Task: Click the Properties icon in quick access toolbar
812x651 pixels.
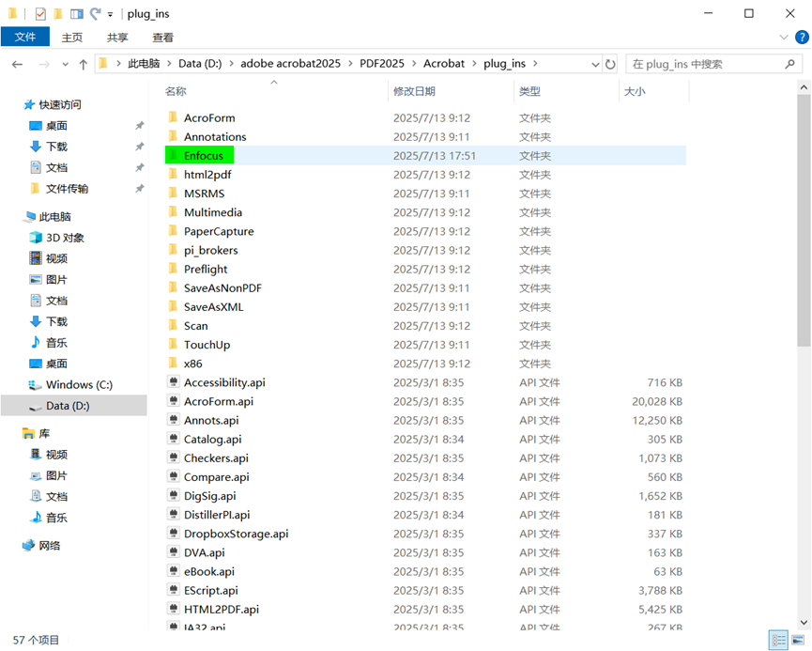Action: coord(40,14)
